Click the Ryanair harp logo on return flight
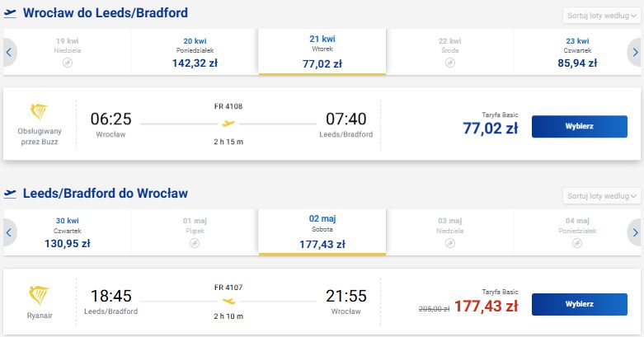 (x=40, y=295)
